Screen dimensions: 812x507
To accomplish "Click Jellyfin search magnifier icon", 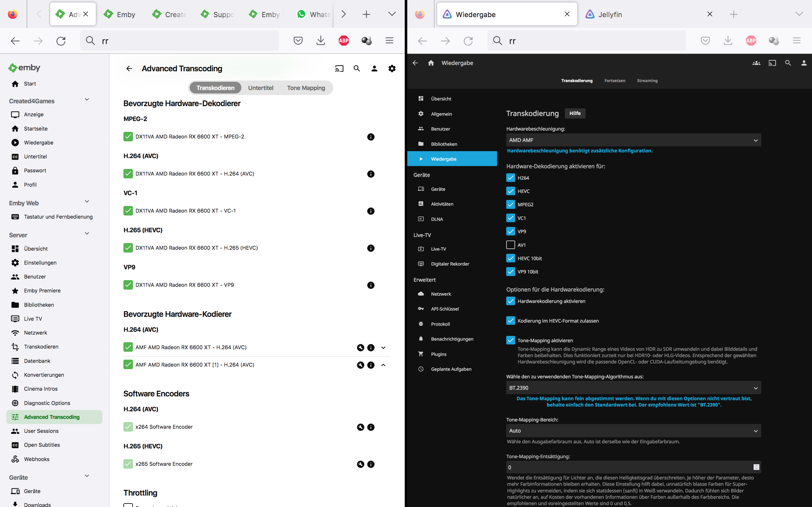I will point(788,63).
